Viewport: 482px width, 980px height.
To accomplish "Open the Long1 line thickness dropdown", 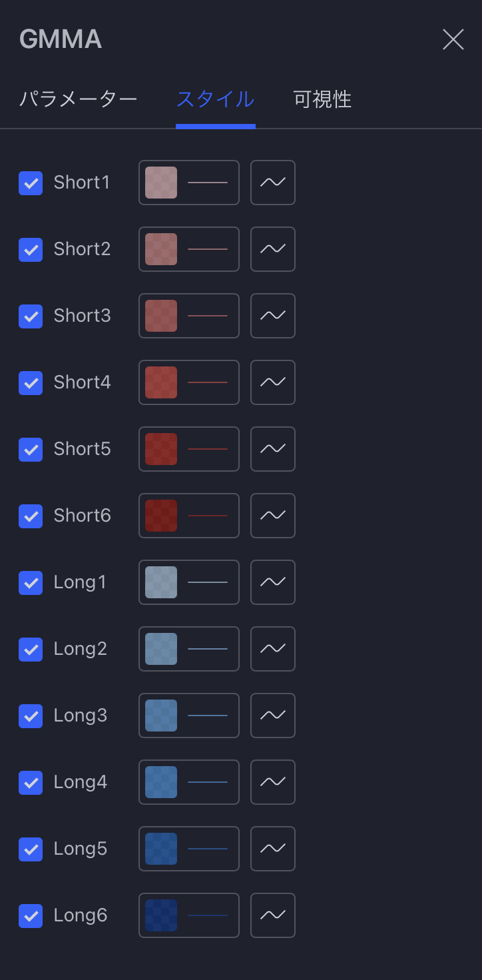I will (x=208, y=582).
